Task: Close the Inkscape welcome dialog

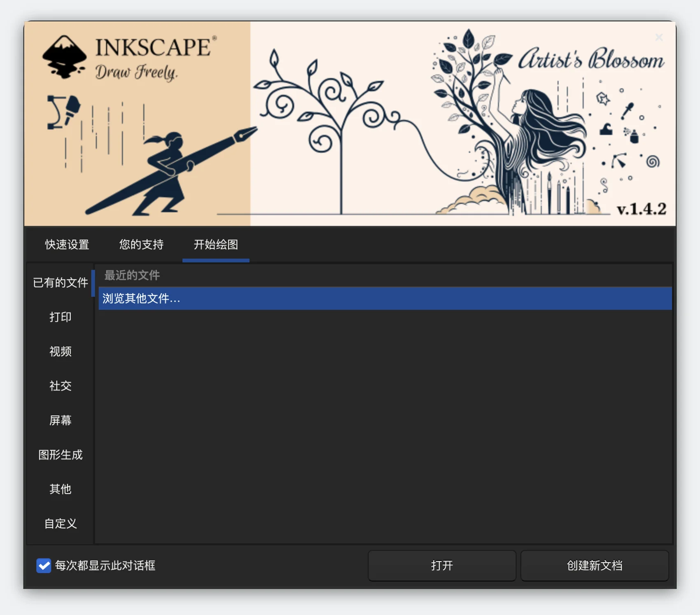Action: 659,37
